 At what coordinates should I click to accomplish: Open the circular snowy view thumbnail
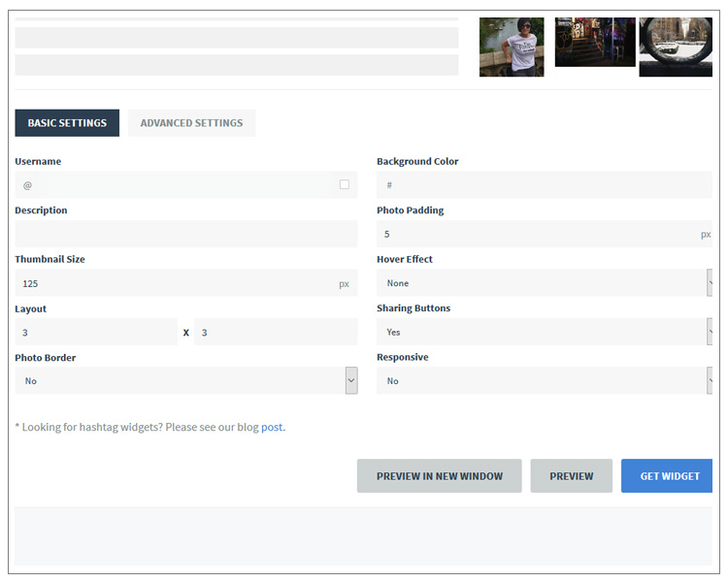tap(676, 47)
